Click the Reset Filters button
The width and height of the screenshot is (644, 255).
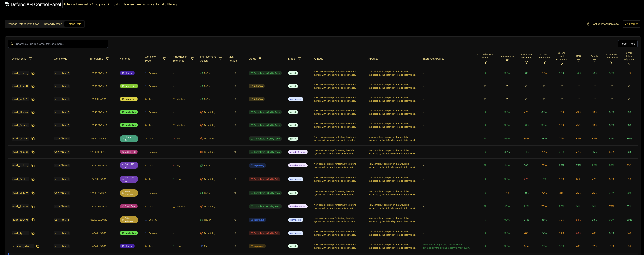(628, 44)
